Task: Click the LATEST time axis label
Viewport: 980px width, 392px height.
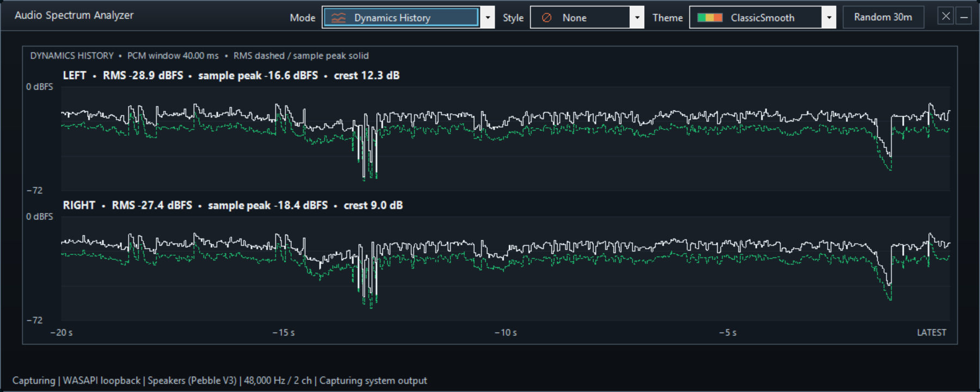Action: [x=932, y=333]
